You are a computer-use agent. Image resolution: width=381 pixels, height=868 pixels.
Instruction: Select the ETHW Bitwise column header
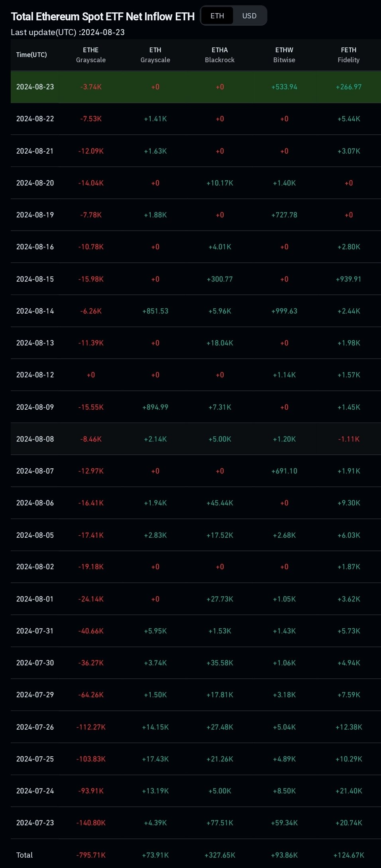pos(284,55)
